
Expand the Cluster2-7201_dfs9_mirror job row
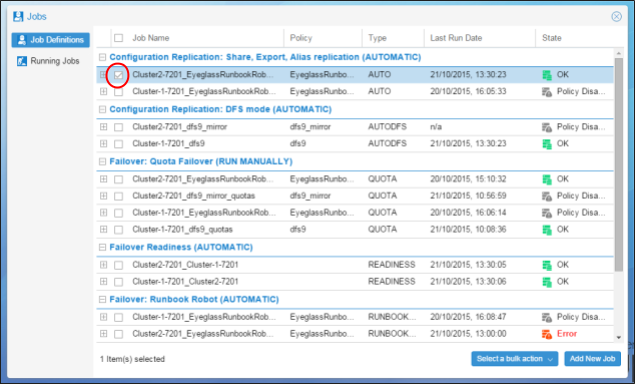click(x=104, y=127)
